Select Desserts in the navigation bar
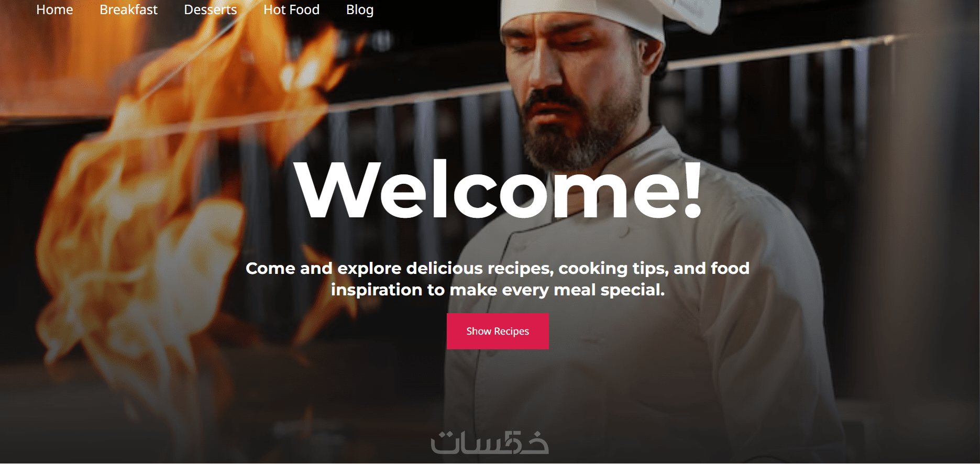Image resolution: width=980 pixels, height=464 pixels. [x=211, y=10]
